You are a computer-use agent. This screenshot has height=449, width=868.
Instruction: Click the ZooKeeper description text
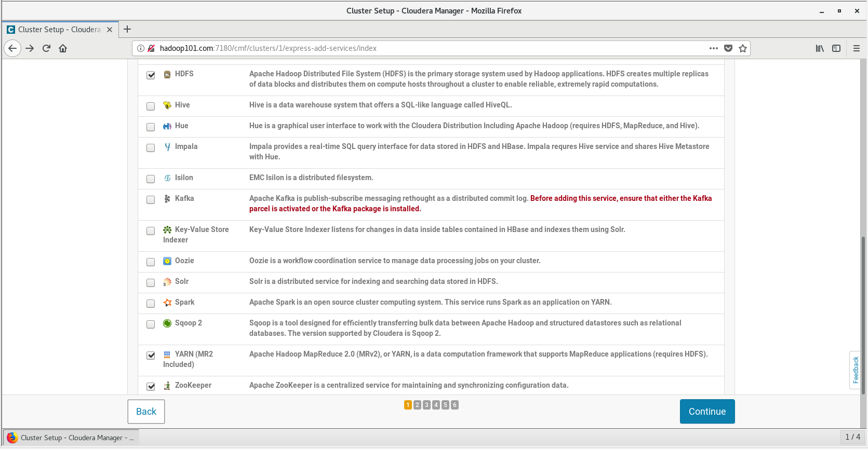(409, 385)
